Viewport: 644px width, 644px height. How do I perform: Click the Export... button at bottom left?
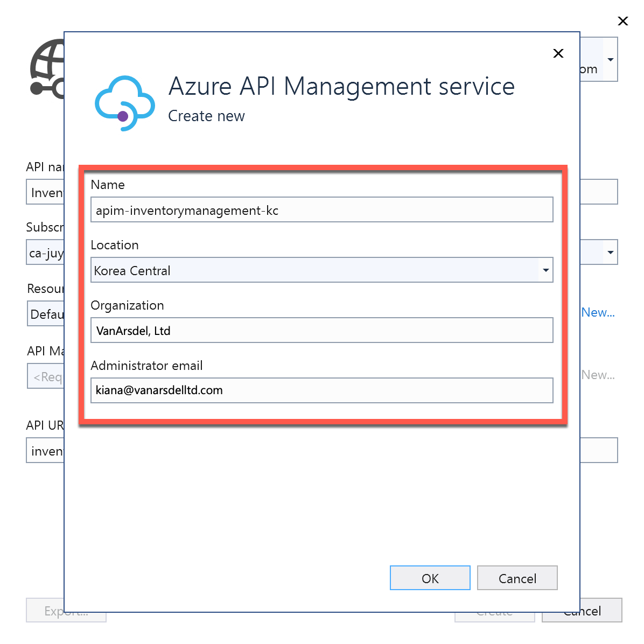(x=66, y=610)
